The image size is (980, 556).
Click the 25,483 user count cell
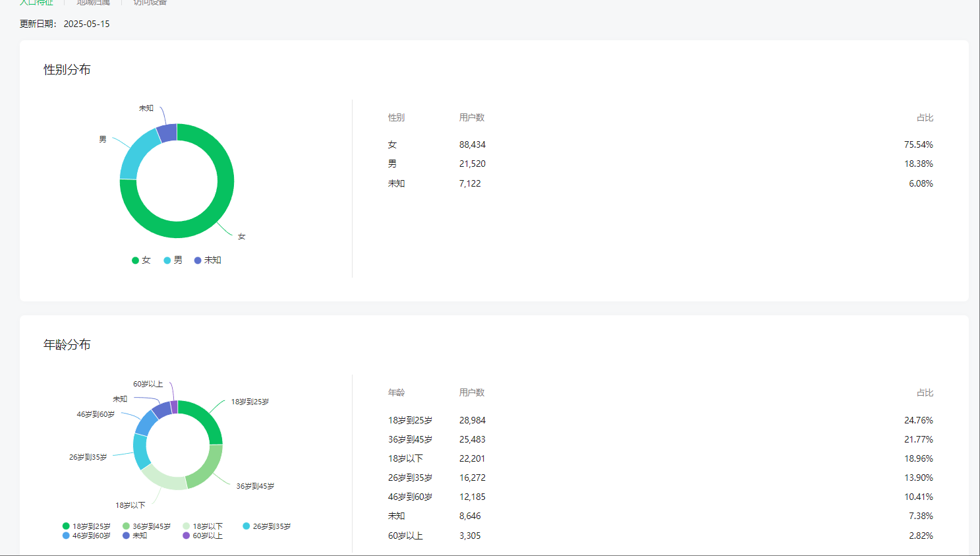tap(473, 439)
